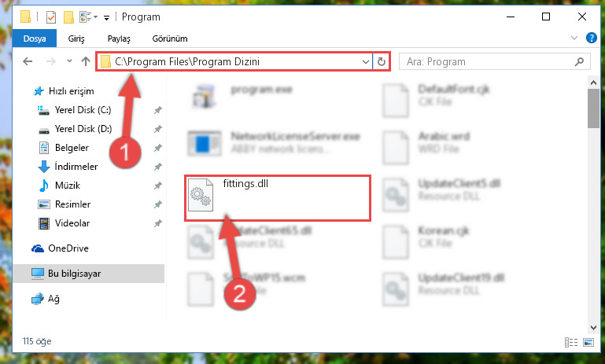Click the vertical scrollbar thumb in the file list
Viewport: 605px width, 364px height.
point(593,108)
